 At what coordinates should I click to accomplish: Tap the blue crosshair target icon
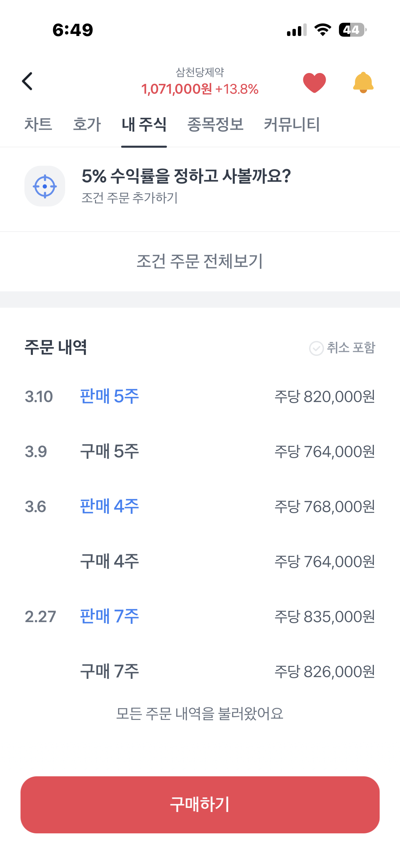click(45, 186)
